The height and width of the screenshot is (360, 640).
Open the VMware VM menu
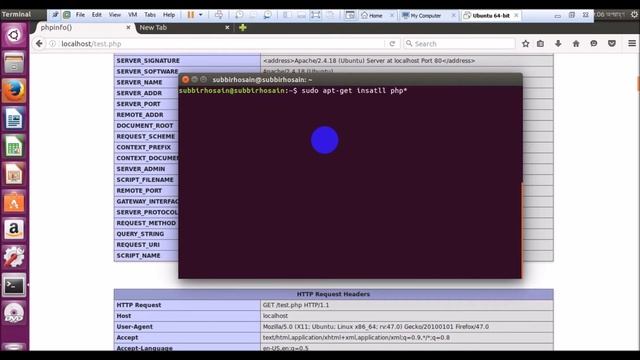[x=133, y=15]
